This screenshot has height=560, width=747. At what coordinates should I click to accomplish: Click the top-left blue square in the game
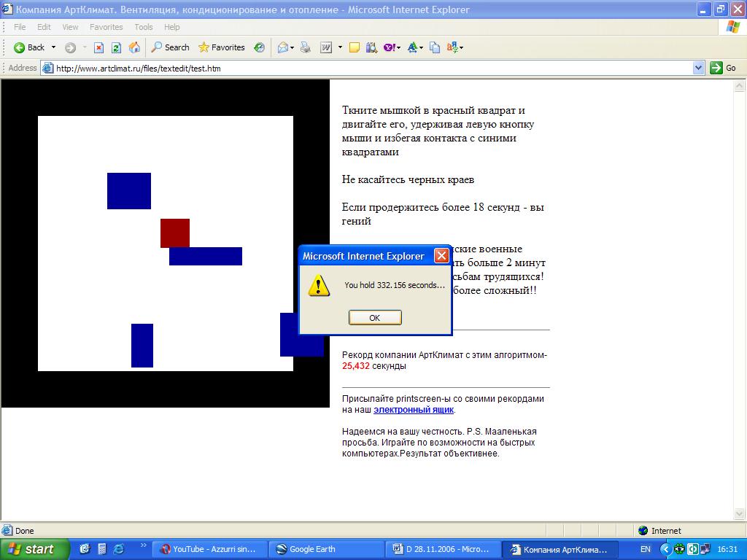pos(129,191)
